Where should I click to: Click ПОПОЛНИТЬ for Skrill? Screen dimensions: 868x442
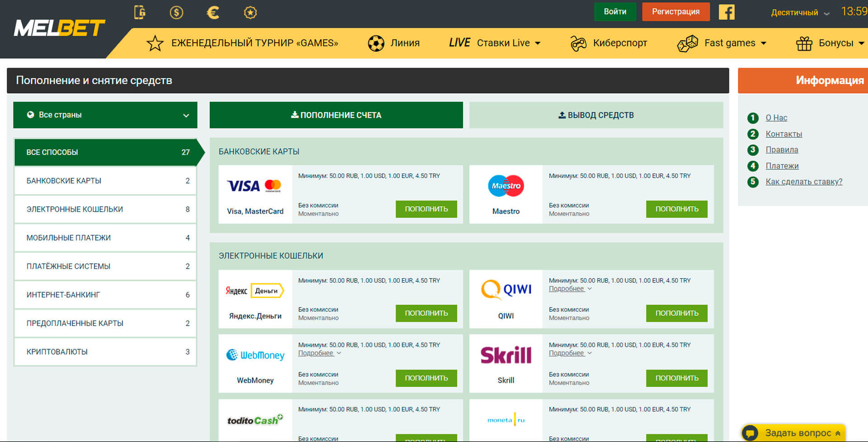677,378
